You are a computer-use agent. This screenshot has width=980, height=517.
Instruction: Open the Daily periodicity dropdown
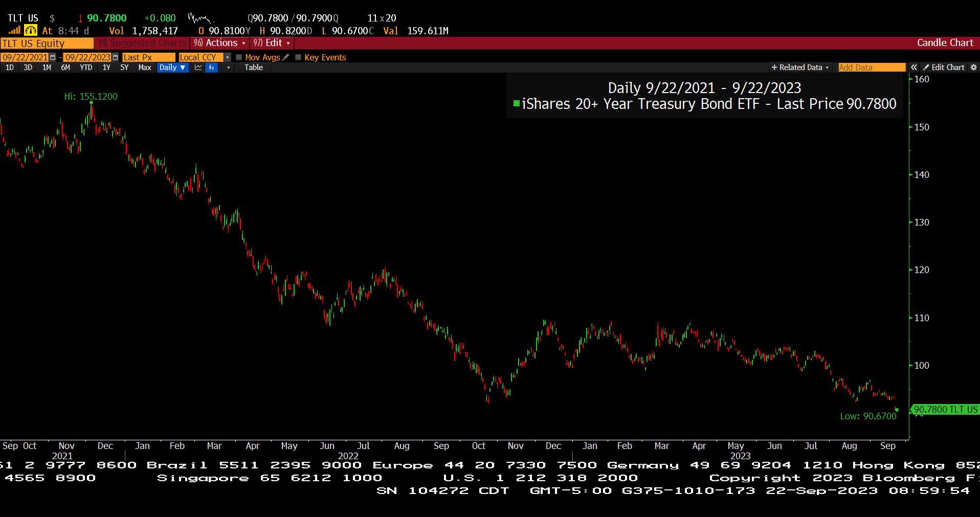pos(172,68)
